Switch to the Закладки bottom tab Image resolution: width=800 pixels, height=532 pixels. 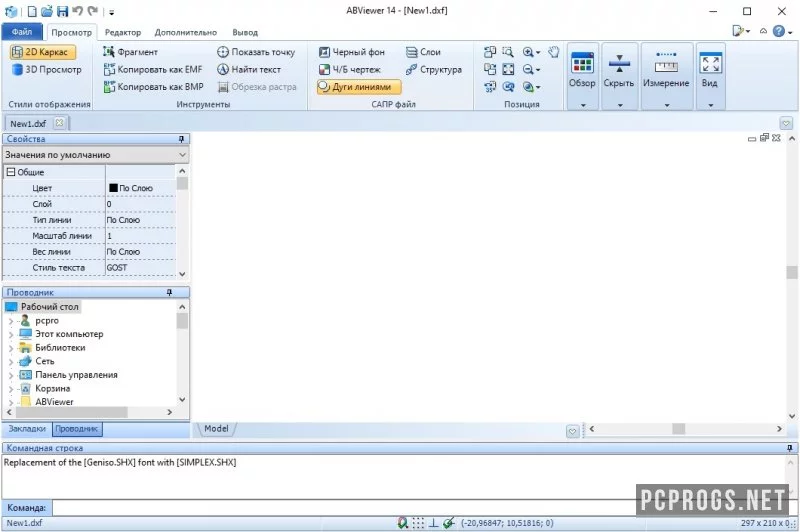(x=27, y=428)
